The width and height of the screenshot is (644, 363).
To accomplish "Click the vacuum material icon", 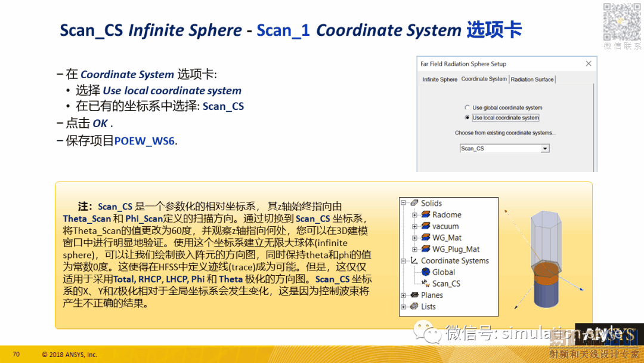I will click(x=426, y=226).
